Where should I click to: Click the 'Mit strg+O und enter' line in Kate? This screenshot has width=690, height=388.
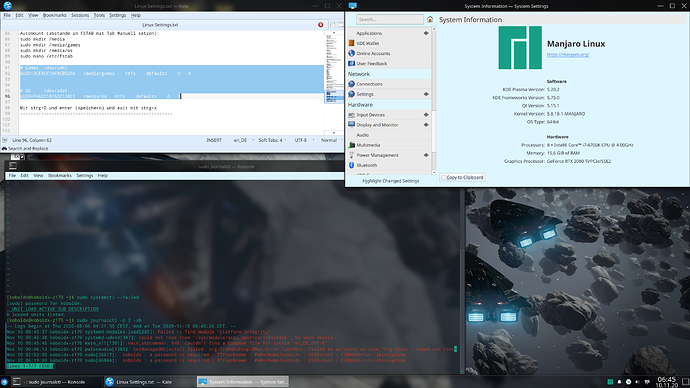click(88, 107)
